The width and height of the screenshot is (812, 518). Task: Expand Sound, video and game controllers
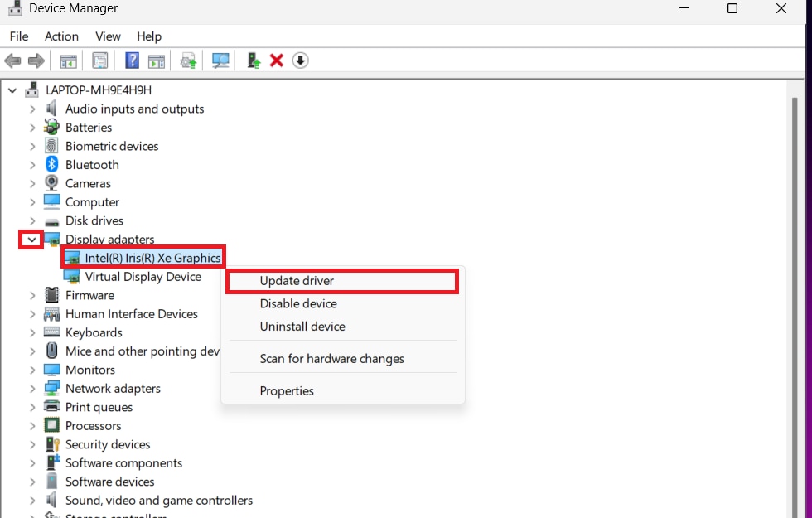32,501
